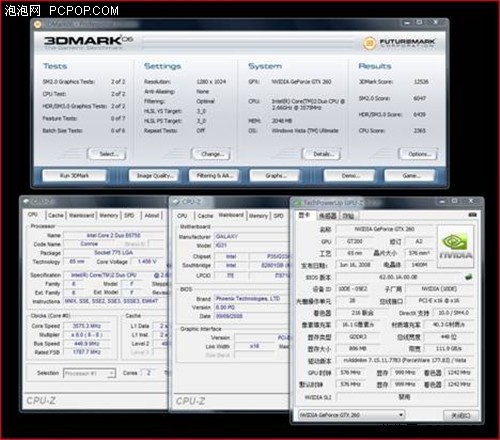
Task: Click GPU-Z camera screenshot icon
Action: [x=473, y=215]
